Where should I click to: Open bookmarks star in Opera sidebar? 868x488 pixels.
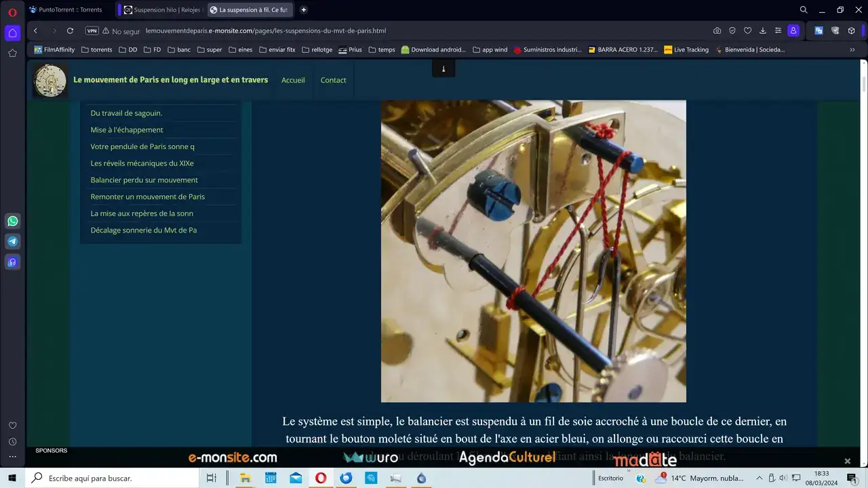point(12,53)
